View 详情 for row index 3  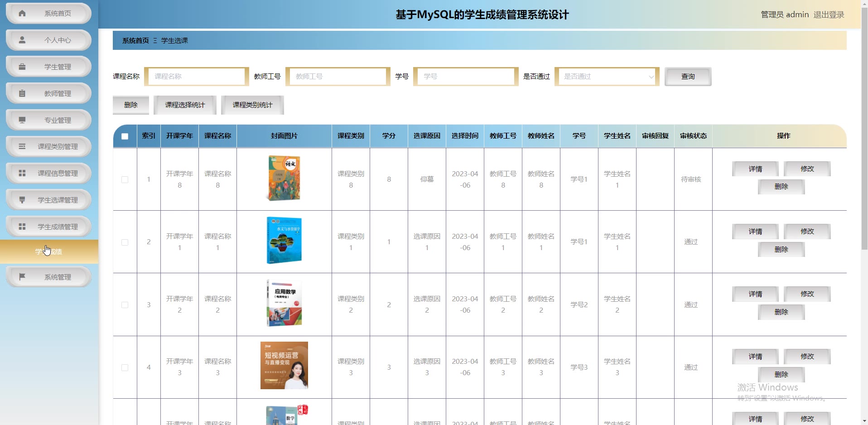(x=755, y=294)
